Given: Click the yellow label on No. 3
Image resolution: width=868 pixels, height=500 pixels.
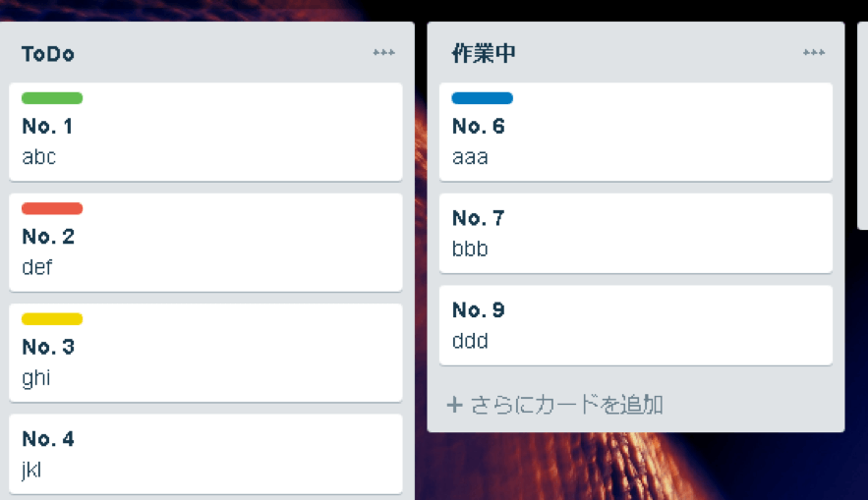Looking at the screenshot, I should (x=52, y=319).
